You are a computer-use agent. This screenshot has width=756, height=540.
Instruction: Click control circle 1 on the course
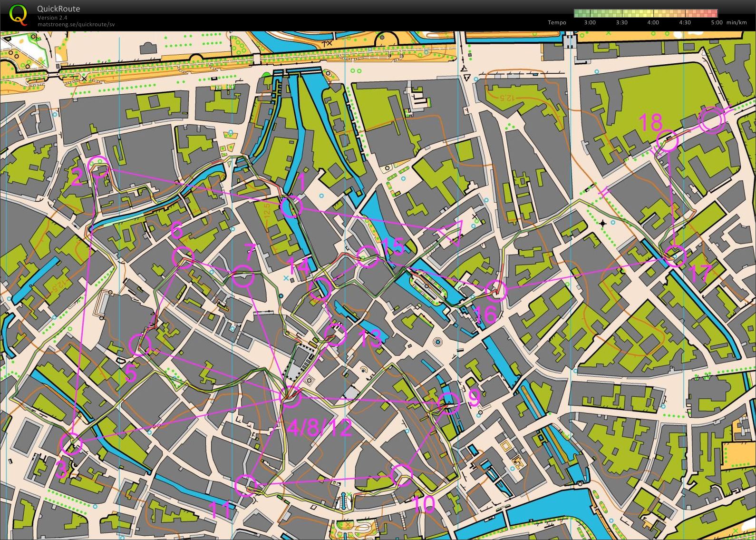point(291,207)
